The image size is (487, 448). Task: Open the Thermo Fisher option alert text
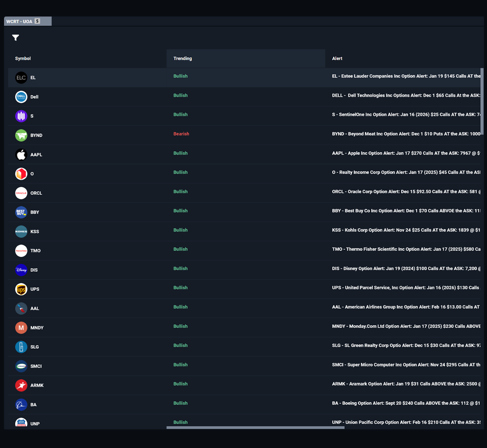(406, 249)
